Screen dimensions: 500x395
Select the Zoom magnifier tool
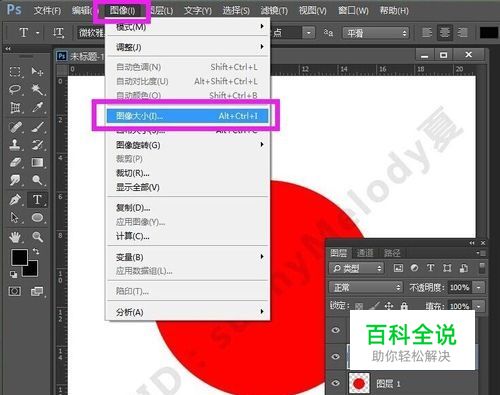click(x=37, y=237)
